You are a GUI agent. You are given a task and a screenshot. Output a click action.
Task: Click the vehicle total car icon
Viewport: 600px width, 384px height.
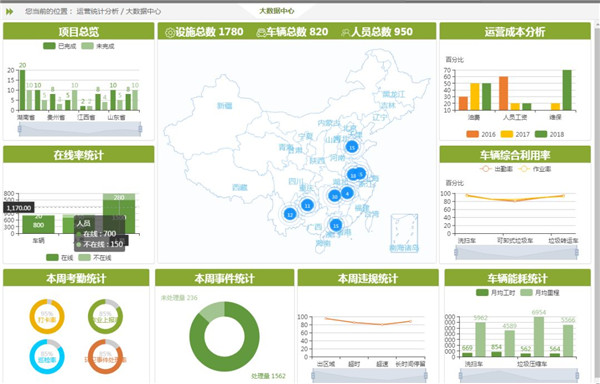click(x=261, y=33)
